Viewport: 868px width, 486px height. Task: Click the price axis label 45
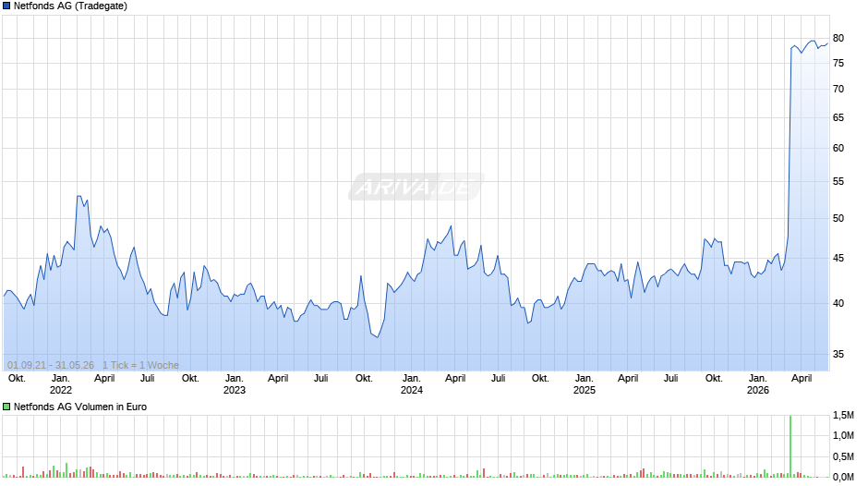838,258
